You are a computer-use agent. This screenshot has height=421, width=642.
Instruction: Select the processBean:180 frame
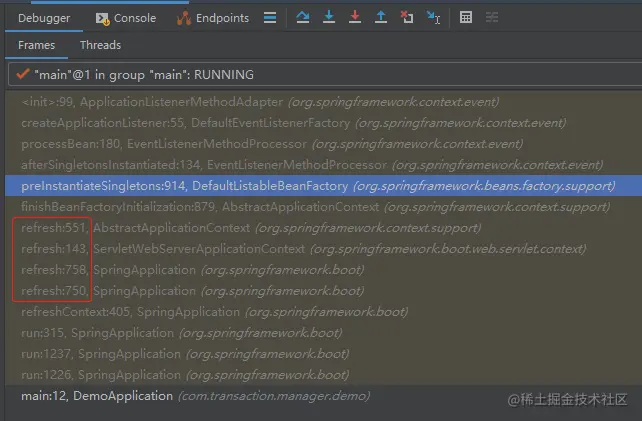pos(323,144)
